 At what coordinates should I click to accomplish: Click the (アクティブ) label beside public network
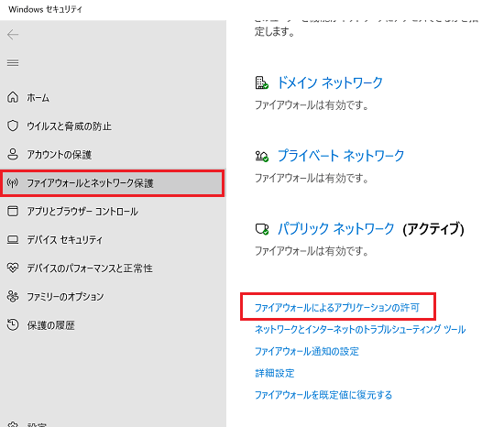point(433,229)
